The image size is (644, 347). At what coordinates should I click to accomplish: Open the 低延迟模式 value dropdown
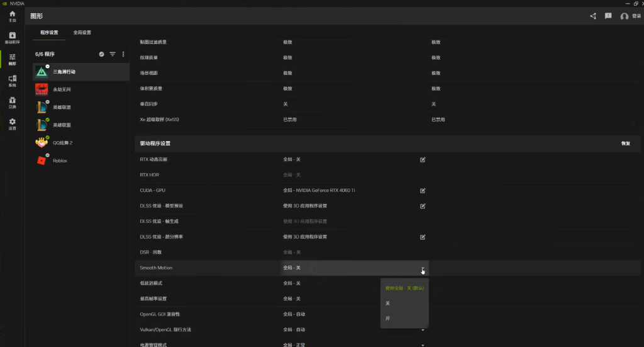354,283
